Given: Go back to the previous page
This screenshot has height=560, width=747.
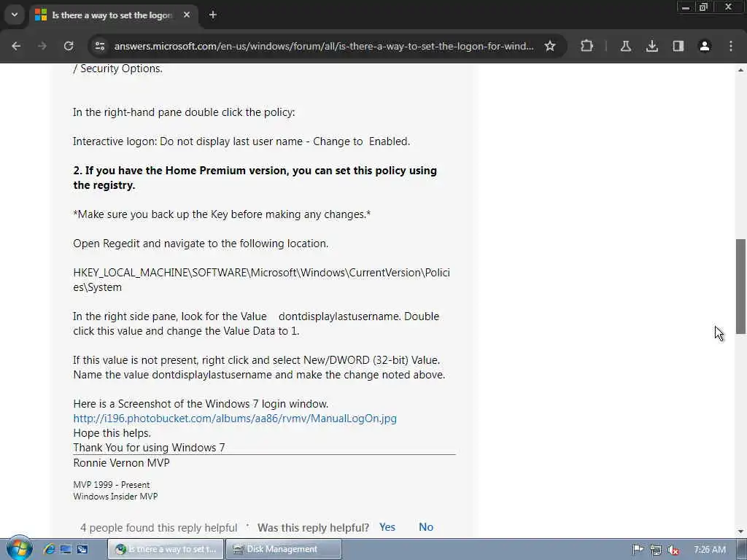Looking at the screenshot, I should (16, 46).
